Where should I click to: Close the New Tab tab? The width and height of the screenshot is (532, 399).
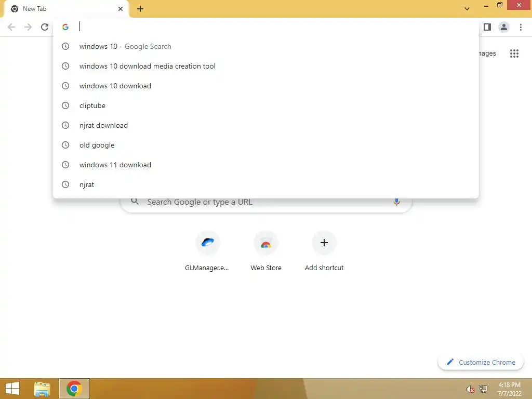121,9
